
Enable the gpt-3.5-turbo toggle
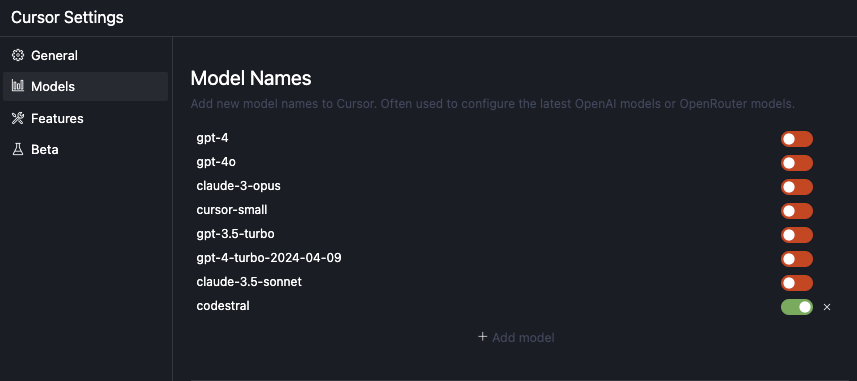point(797,235)
